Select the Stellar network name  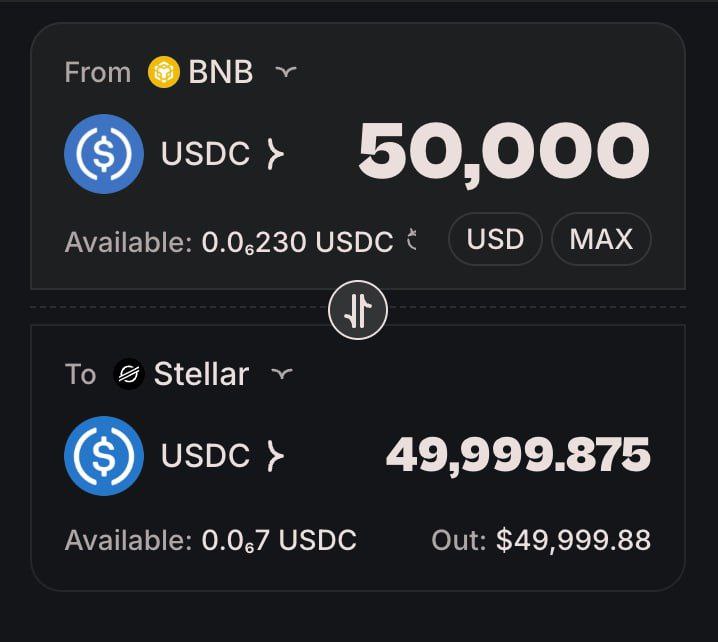pyautogui.click(x=201, y=374)
